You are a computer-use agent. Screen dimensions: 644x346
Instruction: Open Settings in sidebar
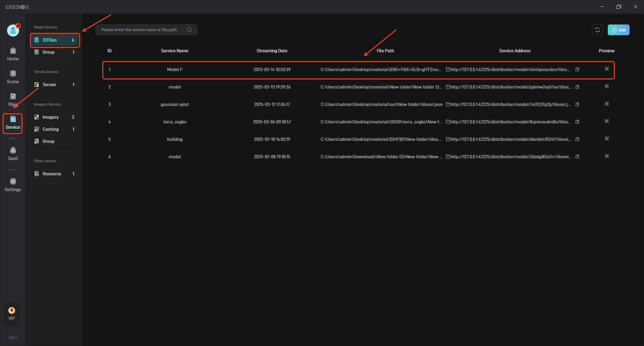pos(13,185)
